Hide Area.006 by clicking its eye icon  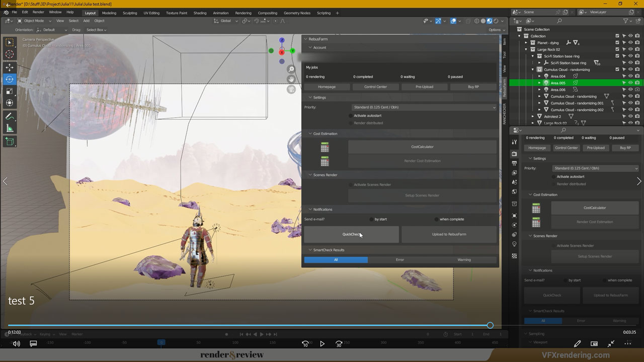(630, 89)
